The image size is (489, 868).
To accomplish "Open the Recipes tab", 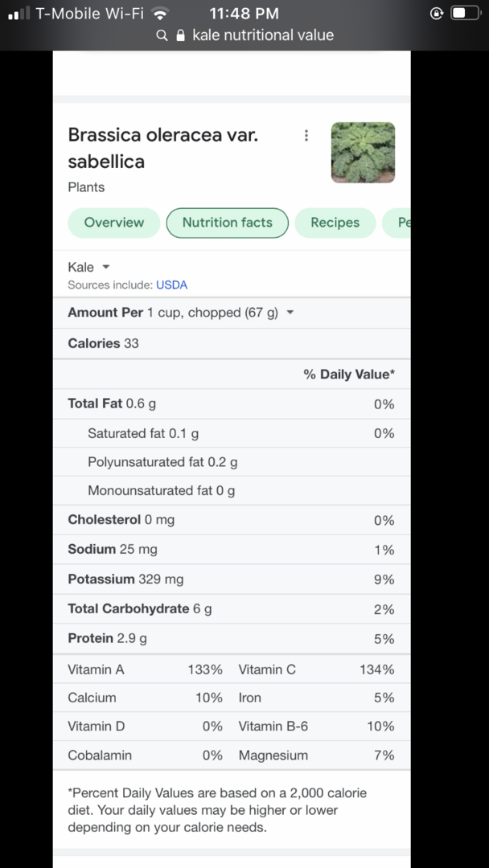I will click(335, 223).
